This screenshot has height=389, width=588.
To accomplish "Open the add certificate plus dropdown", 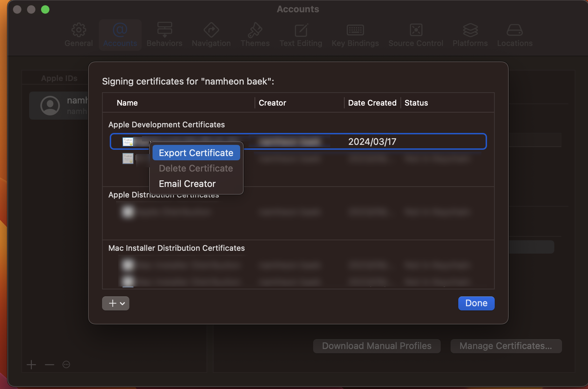I will click(x=116, y=303).
